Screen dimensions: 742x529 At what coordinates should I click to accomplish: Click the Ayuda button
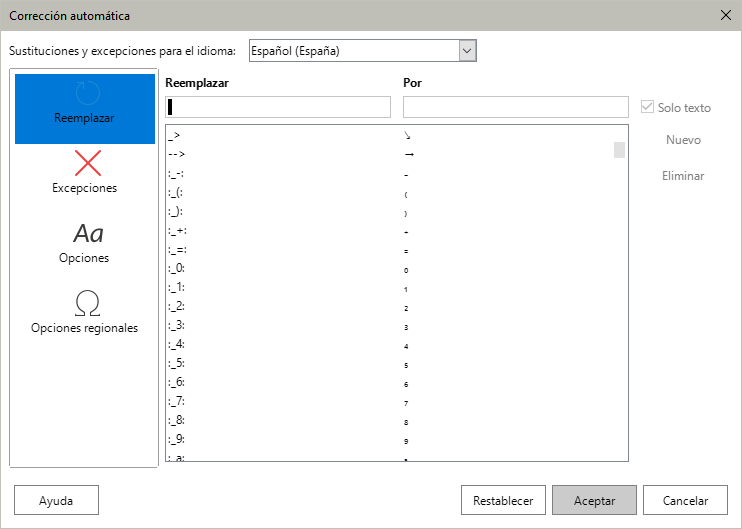[x=56, y=501]
